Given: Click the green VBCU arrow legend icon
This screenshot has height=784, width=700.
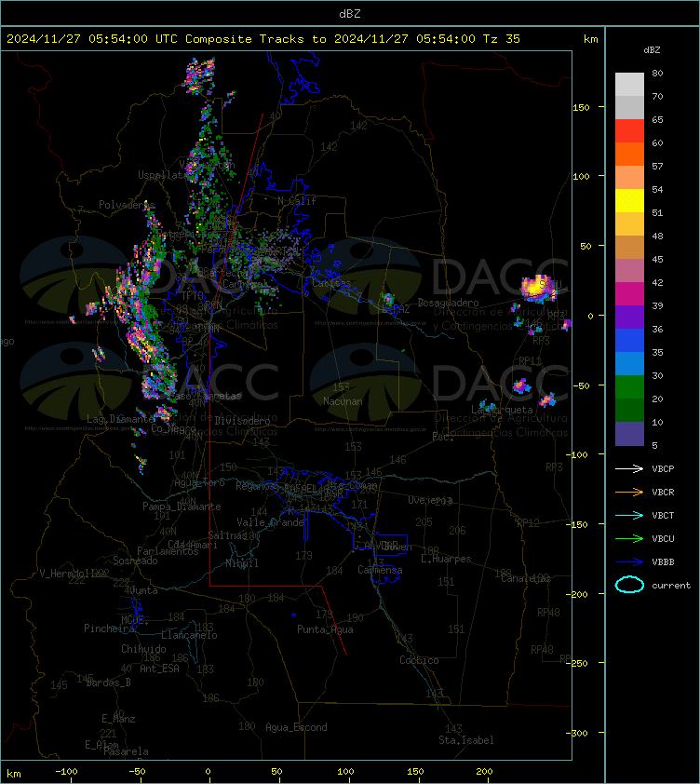Looking at the screenshot, I should (x=629, y=538).
